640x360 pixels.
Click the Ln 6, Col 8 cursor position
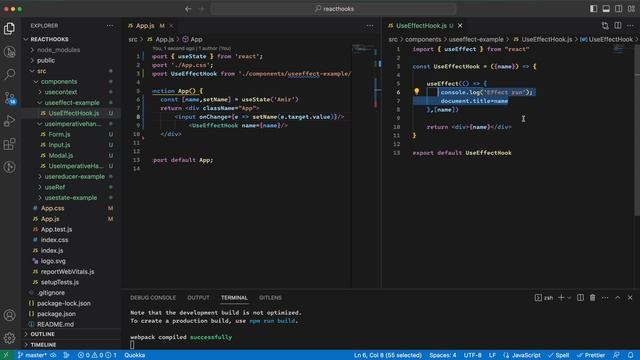(x=387, y=355)
